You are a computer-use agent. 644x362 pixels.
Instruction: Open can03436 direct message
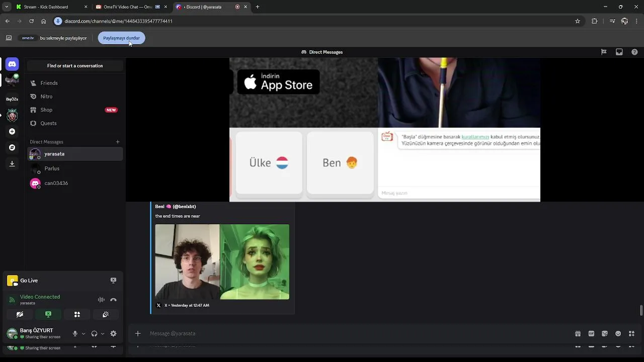coord(75,183)
